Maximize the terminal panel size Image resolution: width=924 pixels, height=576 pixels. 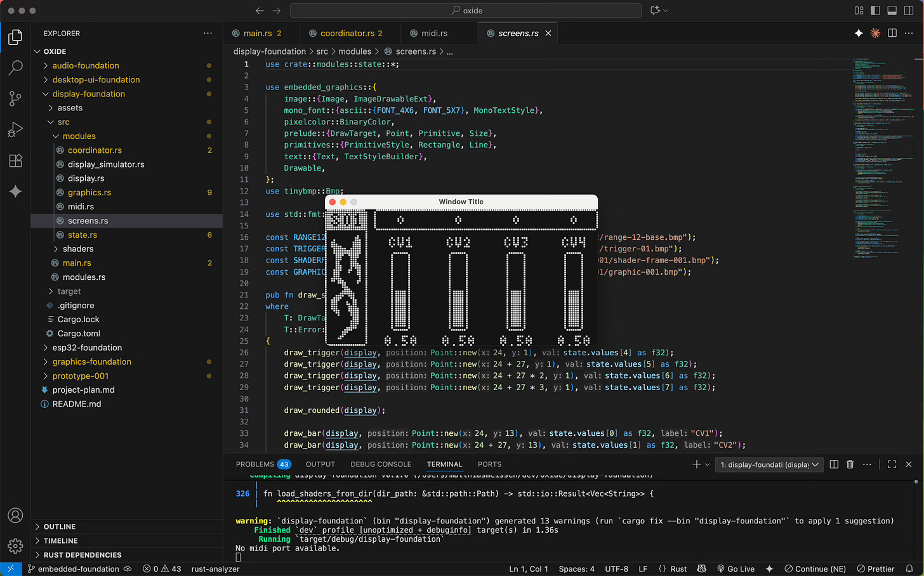point(892,464)
